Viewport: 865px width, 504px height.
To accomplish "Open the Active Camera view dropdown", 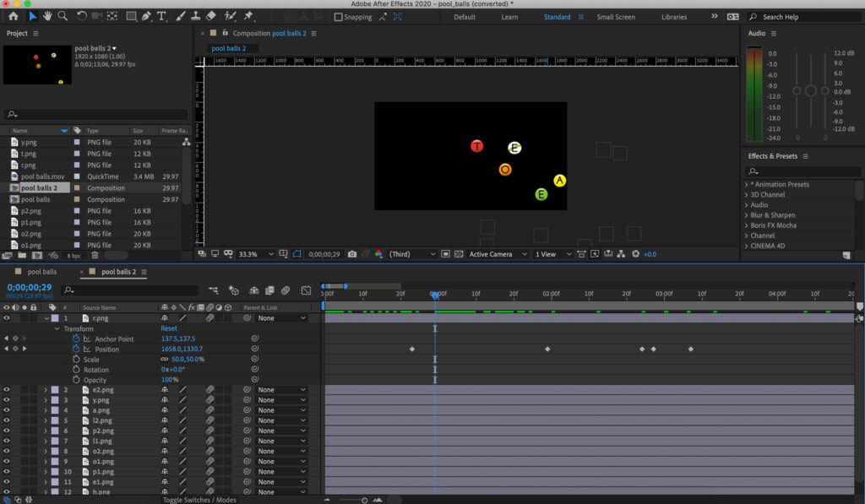I will [x=497, y=253].
